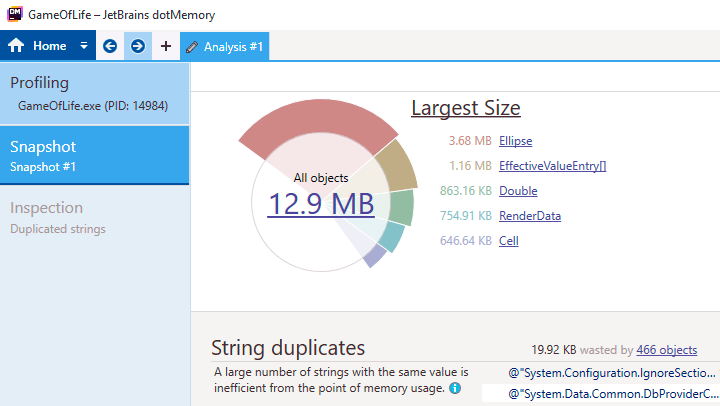Screen dimensions: 720x406
Task: Open the EffectiveValueEntry[] type link
Action: [x=552, y=166]
